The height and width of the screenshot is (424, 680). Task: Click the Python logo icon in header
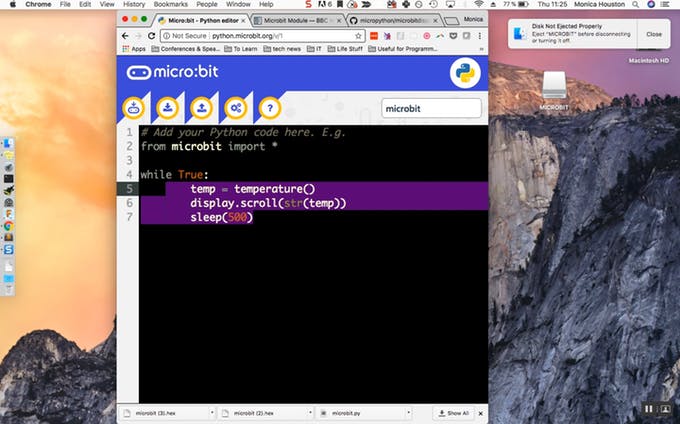click(x=465, y=73)
